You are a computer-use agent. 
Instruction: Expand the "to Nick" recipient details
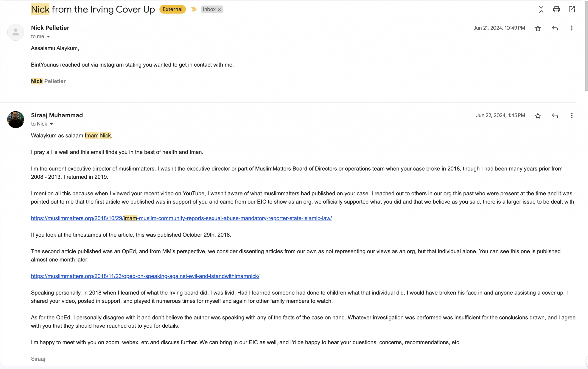click(51, 124)
